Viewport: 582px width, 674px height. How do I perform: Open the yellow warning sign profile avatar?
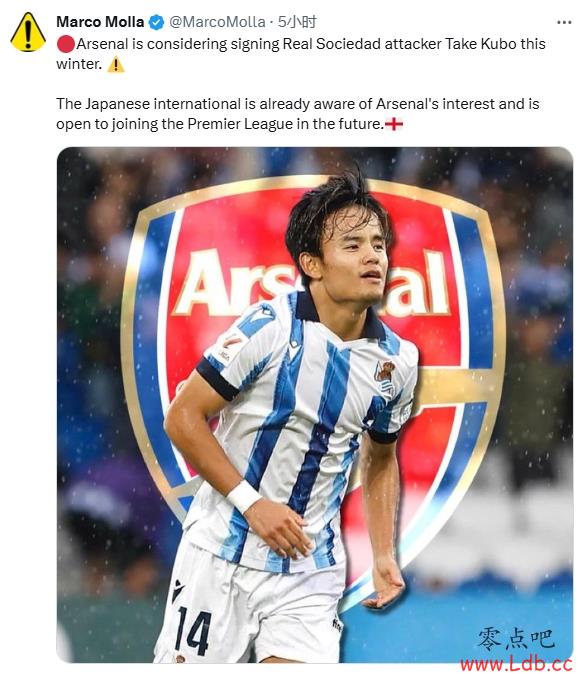click(x=28, y=32)
